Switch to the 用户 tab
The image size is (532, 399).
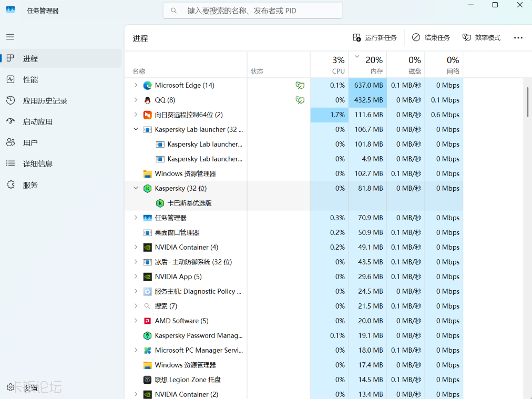point(61,142)
